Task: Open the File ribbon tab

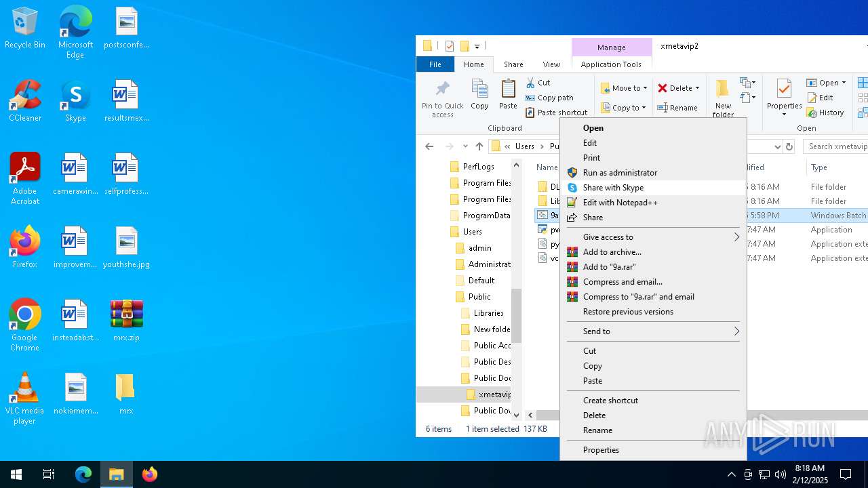Action: 435,64
